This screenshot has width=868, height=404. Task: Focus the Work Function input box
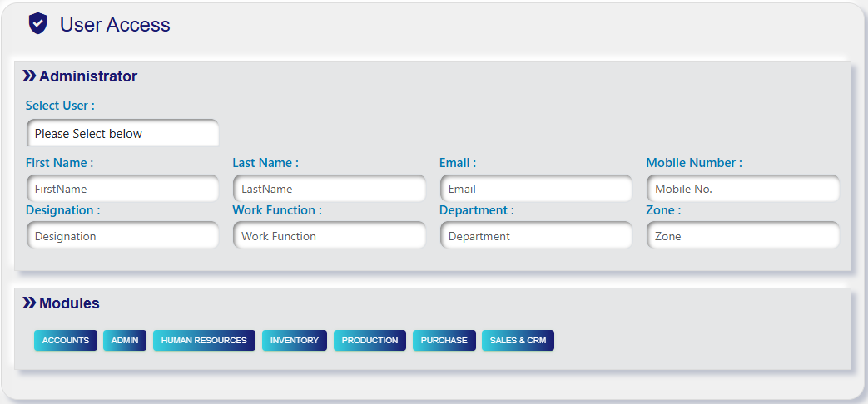329,236
